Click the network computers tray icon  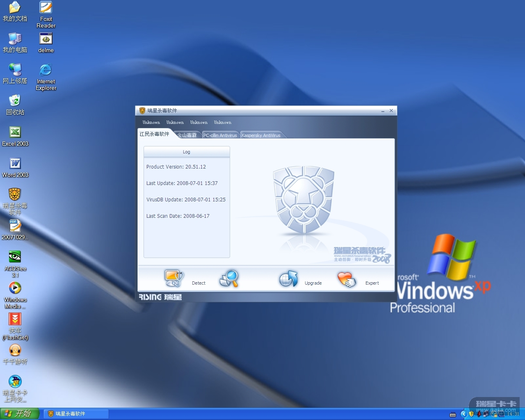[486, 414]
